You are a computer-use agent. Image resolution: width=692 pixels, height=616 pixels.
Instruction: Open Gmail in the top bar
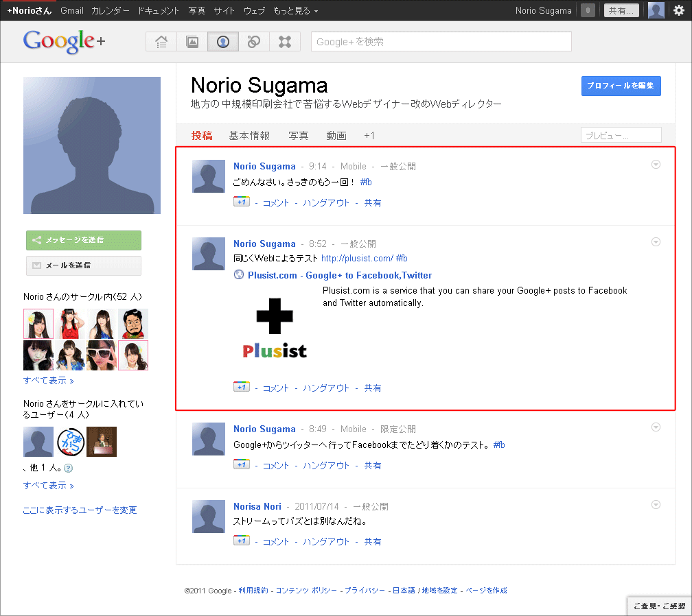pyautogui.click(x=72, y=10)
